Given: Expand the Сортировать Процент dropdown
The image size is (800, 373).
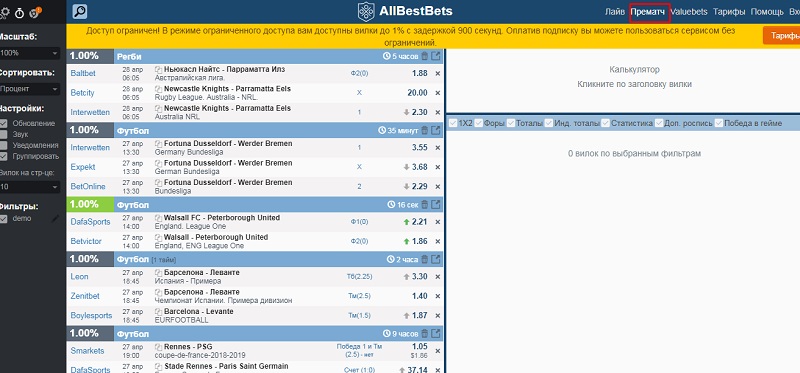Looking at the screenshot, I should tap(30, 89).
